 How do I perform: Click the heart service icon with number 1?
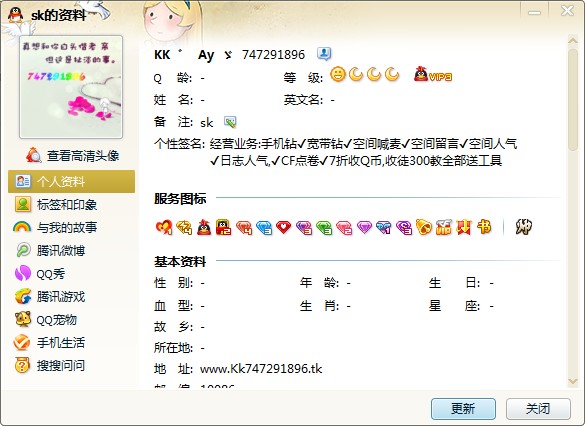(x=164, y=227)
